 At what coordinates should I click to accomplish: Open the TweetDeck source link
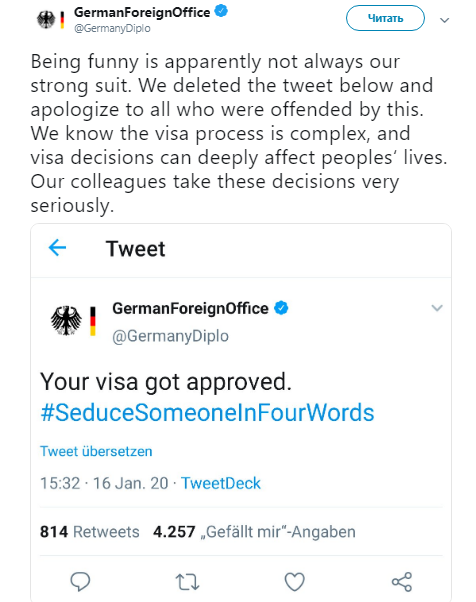click(x=221, y=483)
